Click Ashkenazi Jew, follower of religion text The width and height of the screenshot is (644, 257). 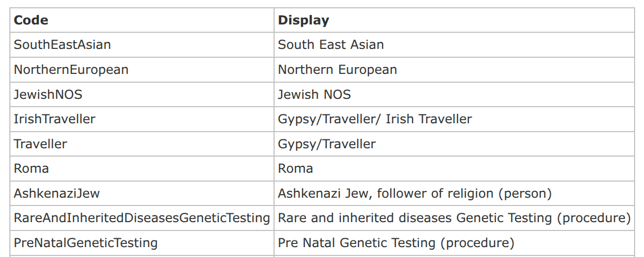414,194
